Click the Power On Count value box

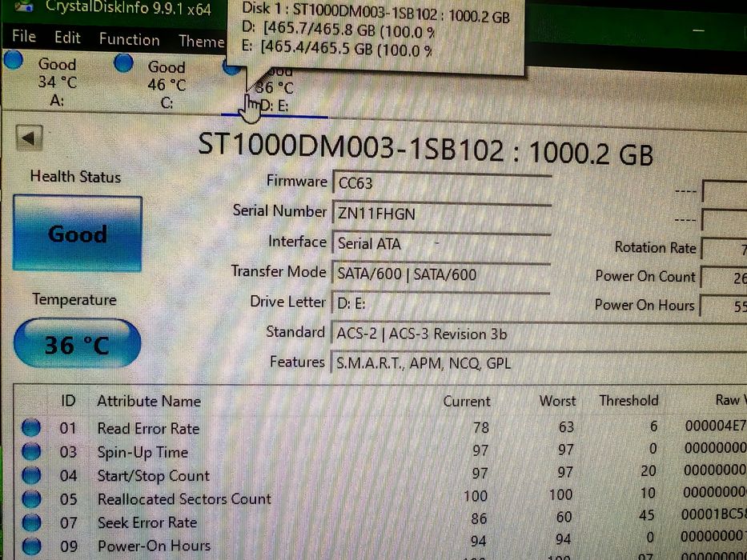point(724,278)
